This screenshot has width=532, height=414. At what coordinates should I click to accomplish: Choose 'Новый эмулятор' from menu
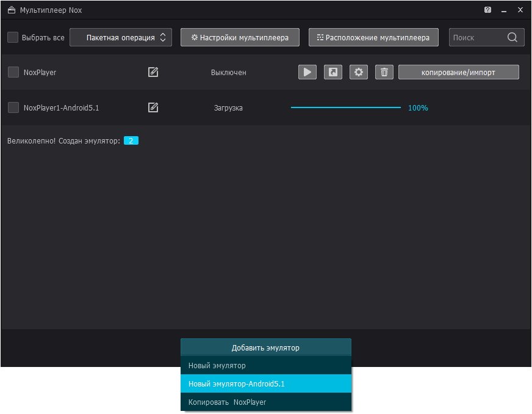pos(265,365)
